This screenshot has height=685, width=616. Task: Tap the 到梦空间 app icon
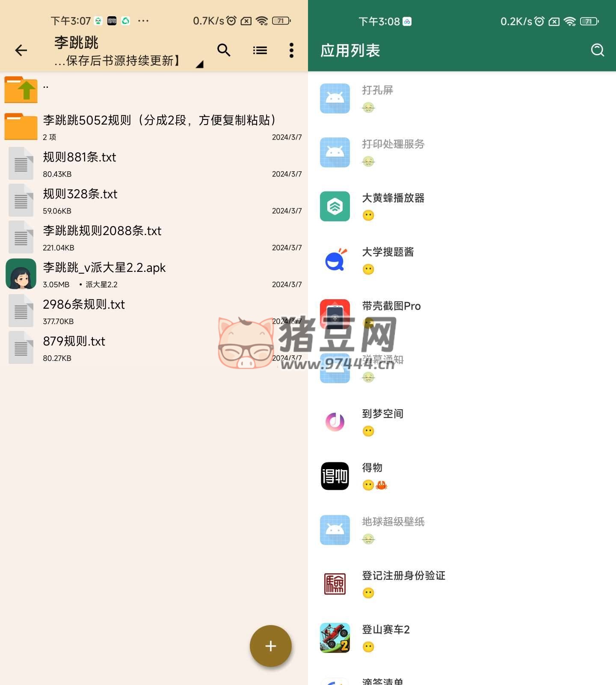click(335, 422)
